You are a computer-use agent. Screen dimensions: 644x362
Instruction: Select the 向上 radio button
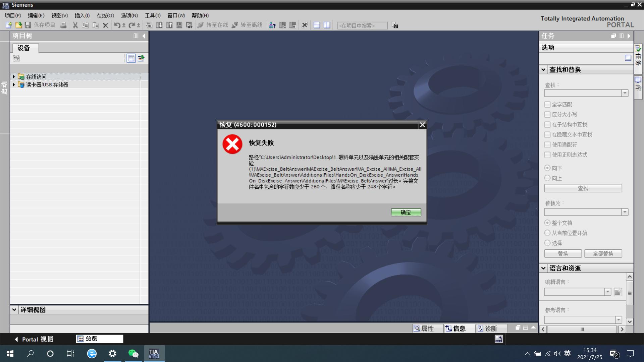[x=547, y=178]
